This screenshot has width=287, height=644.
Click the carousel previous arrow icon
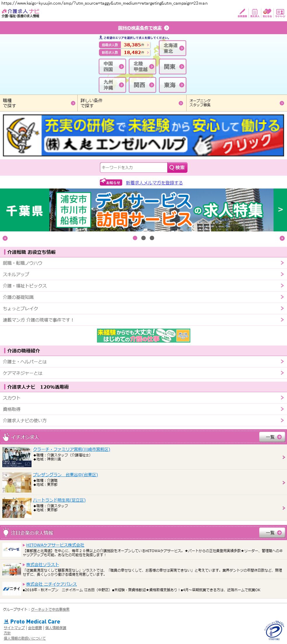5,238
